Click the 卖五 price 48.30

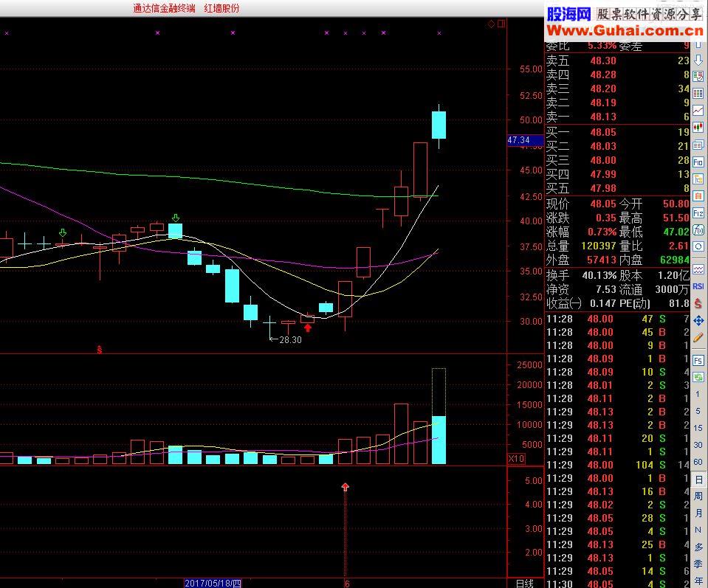coord(603,60)
